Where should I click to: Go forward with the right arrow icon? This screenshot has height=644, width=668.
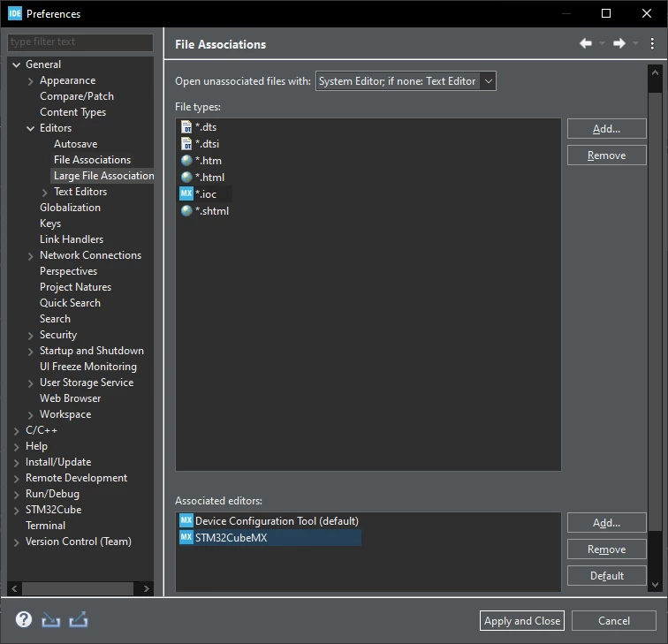pyautogui.click(x=619, y=43)
